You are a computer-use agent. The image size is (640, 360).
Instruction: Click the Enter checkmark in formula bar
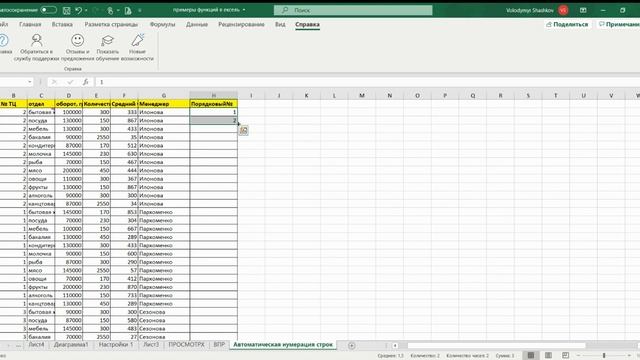click(x=70, y=82)
